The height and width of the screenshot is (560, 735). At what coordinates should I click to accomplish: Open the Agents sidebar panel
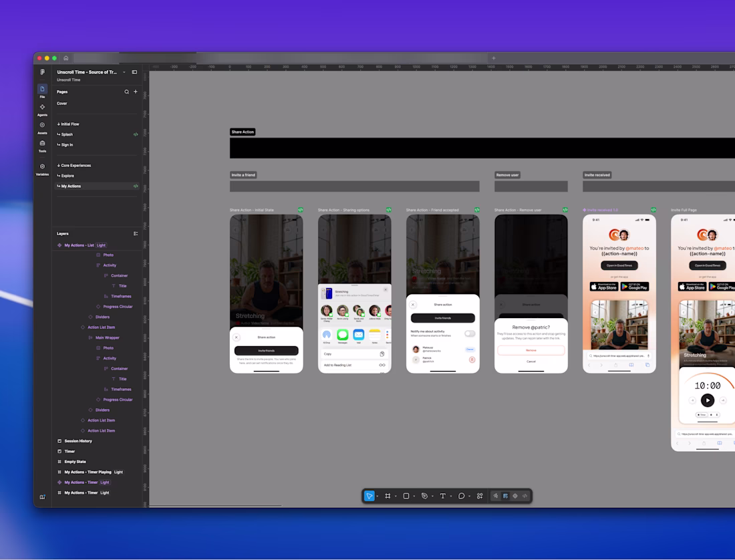click(42, 110)
